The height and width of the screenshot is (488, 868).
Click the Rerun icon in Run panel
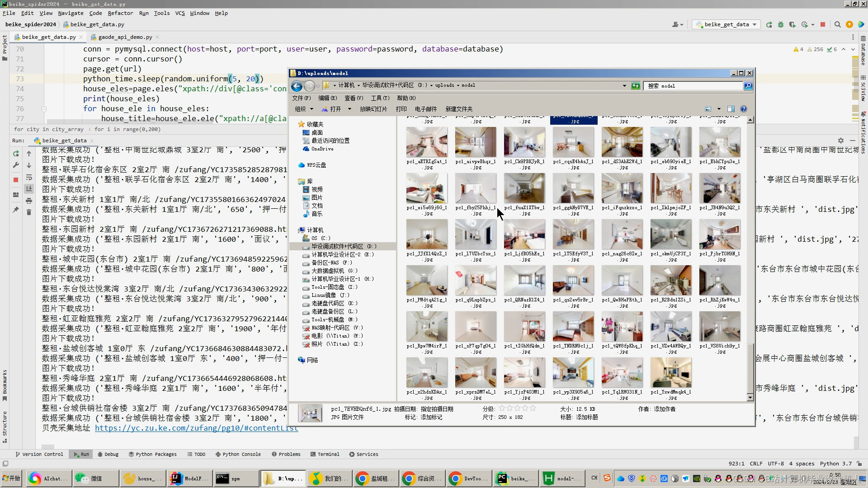pyautogui.click(x=16, y=154)
